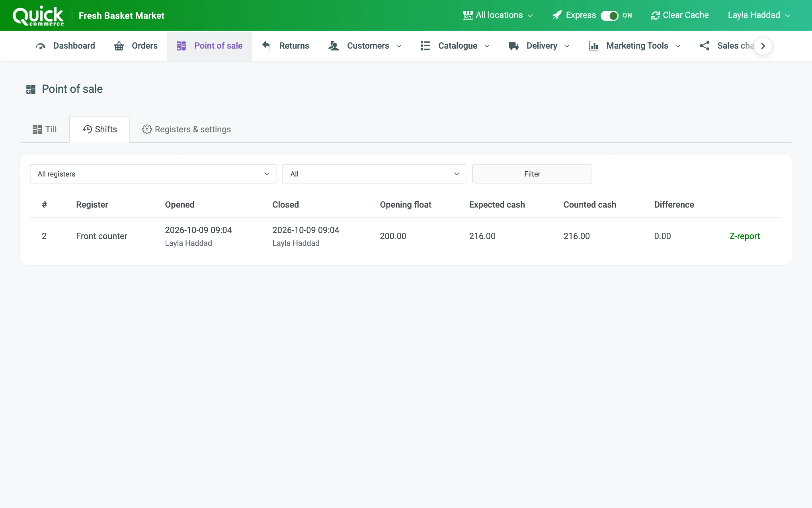Click the Sales channels share icon
Image resolution: width=812 pixels, height=508 pixels.
click(x=705, y=46)
